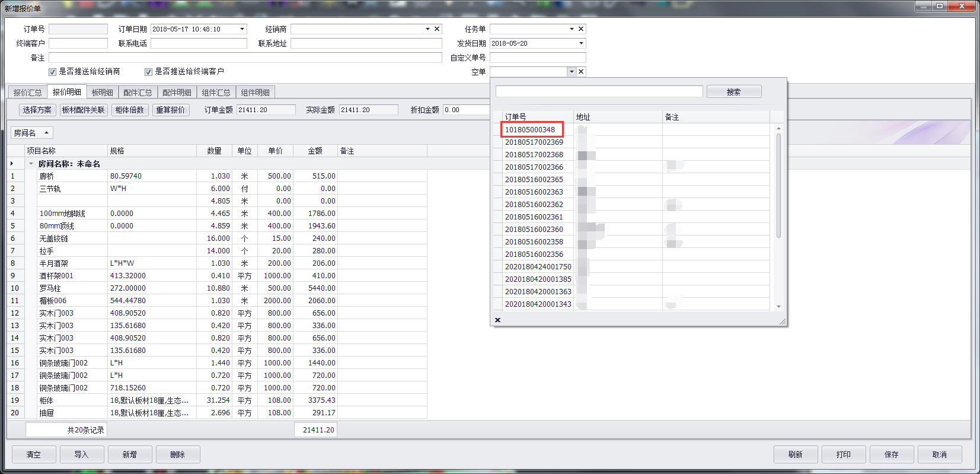The height and width of the screenshot is (474, 980).
Task: Clear the 空单 field with its X icon
Action: (x=581, y=72)
